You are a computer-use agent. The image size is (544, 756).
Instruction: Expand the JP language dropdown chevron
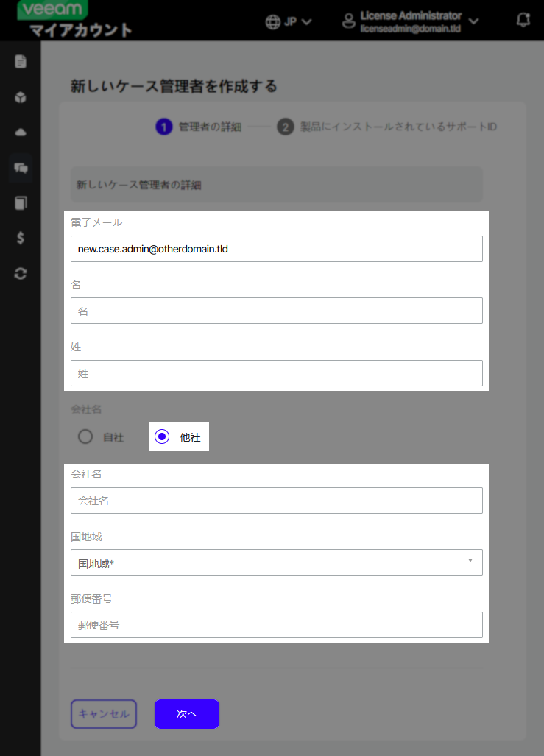307,21
